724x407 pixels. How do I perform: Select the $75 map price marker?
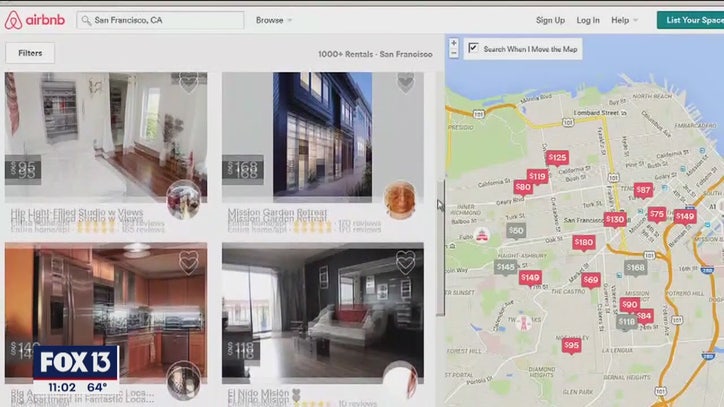pyautogui.click(x=656, y=214)
